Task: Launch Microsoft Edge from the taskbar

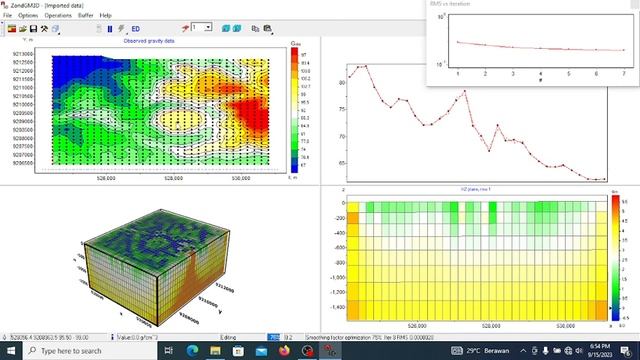Action: [192, 351]
